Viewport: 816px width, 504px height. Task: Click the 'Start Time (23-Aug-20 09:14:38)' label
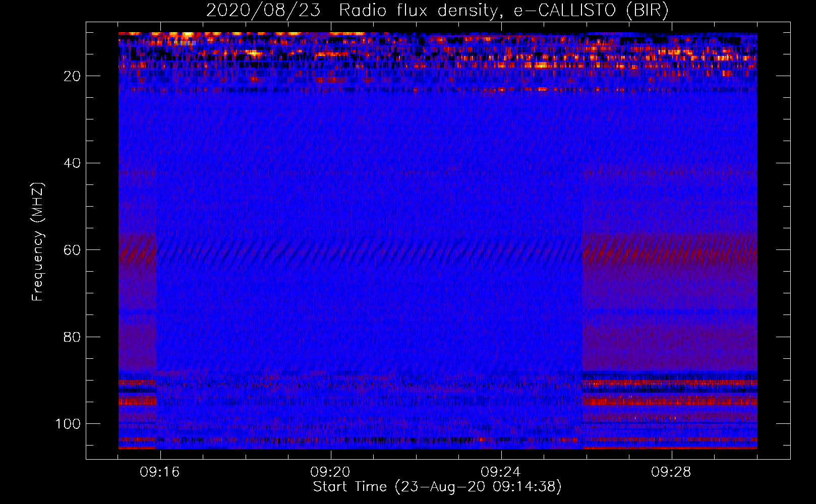click(437, 487)
